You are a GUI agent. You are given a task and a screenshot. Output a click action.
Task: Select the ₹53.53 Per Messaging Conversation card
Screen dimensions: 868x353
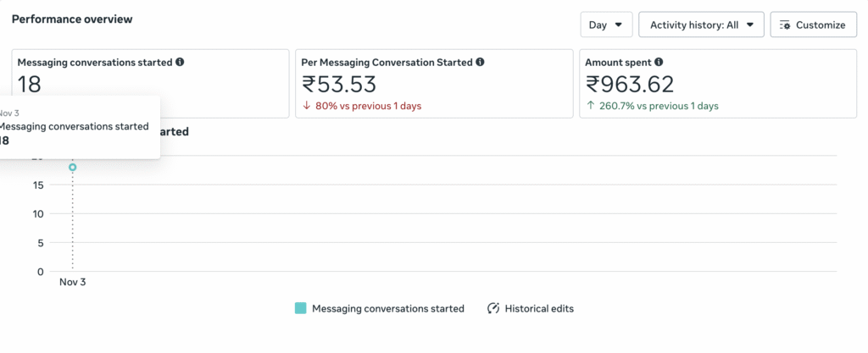tap(433, 84)
